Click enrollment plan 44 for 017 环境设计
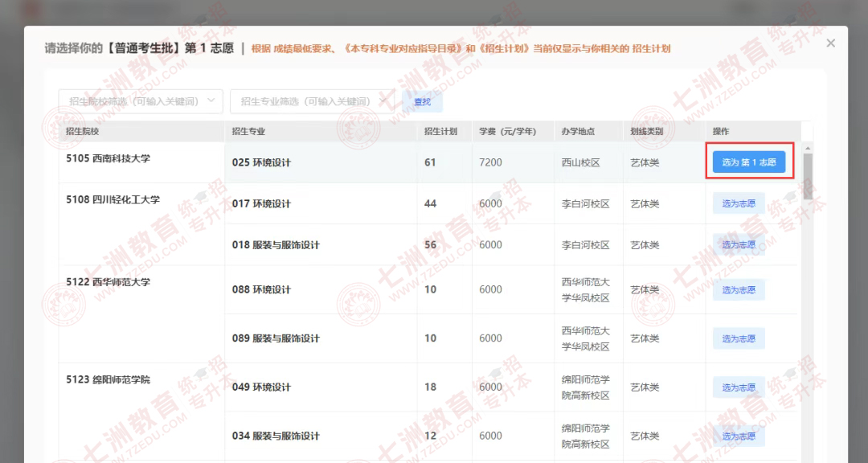Image resolution: width=868 pixels, height=463 pixels. 430,204
